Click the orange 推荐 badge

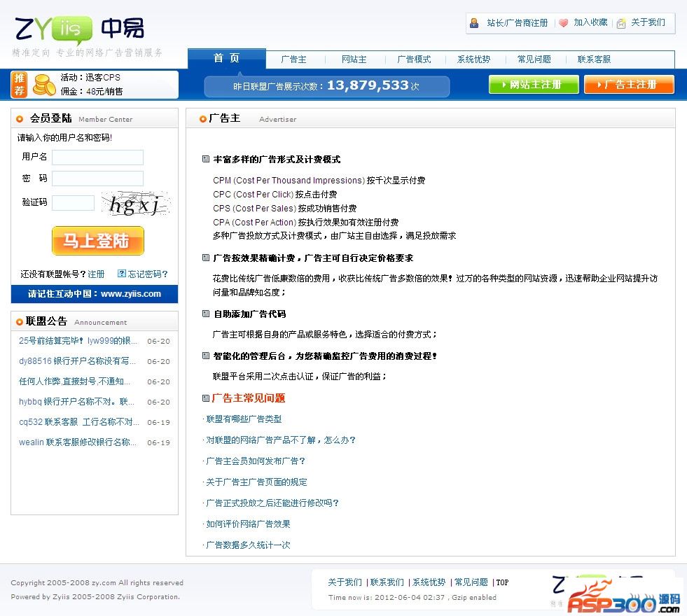pyautogui.click(x=20, y=84)
